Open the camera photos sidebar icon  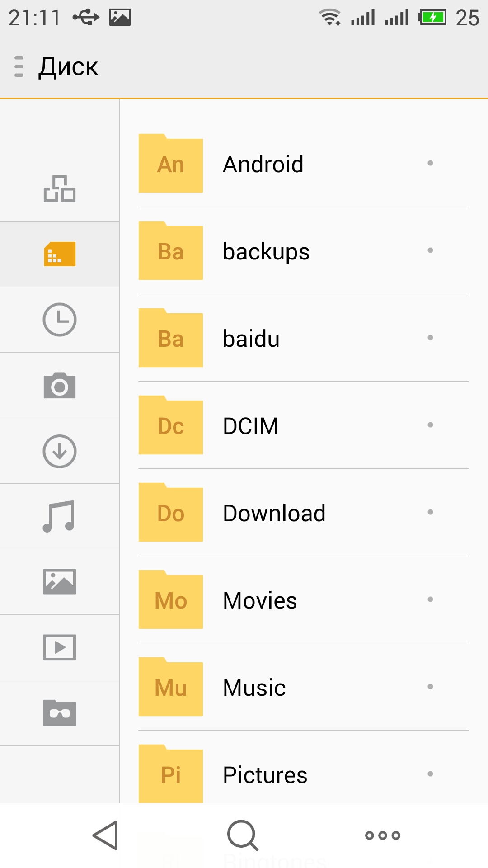pos(60,386)
